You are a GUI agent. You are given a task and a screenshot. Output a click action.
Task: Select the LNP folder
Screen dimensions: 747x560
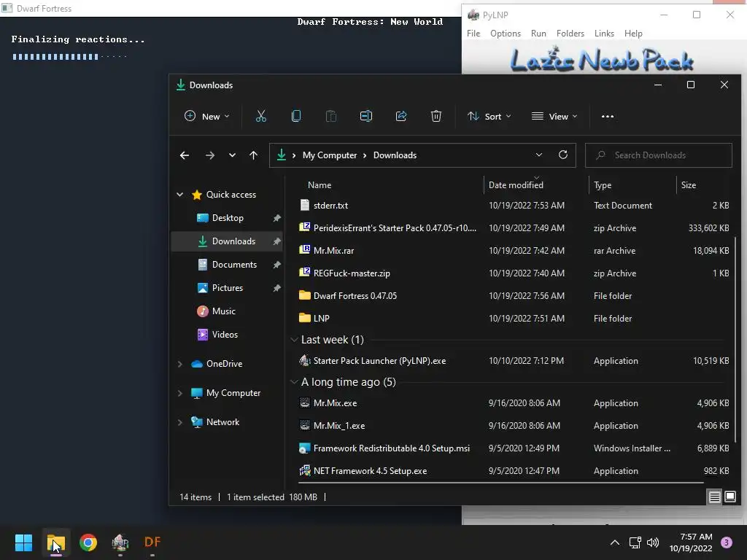click(321, 319)
